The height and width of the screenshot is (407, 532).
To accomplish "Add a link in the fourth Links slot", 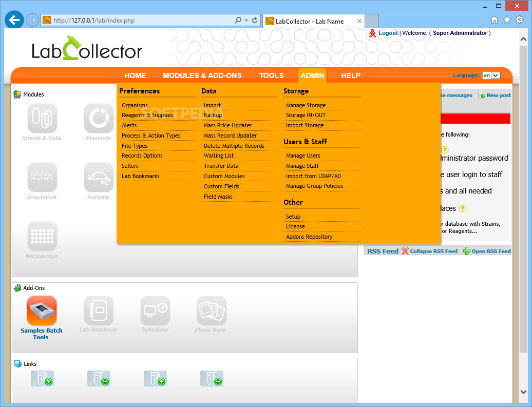I will tap(212, 378).
